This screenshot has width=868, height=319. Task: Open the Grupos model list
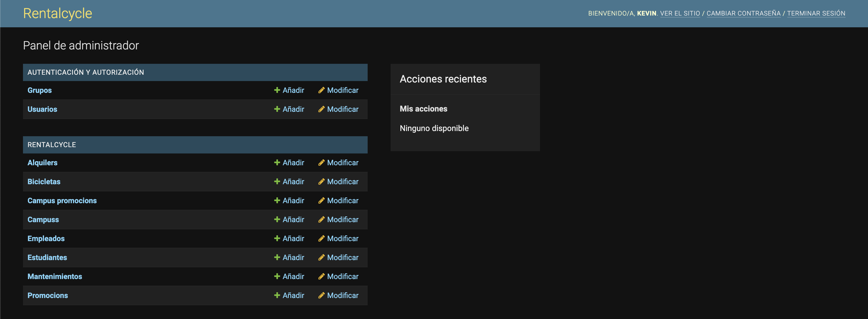tap(39, 90)
